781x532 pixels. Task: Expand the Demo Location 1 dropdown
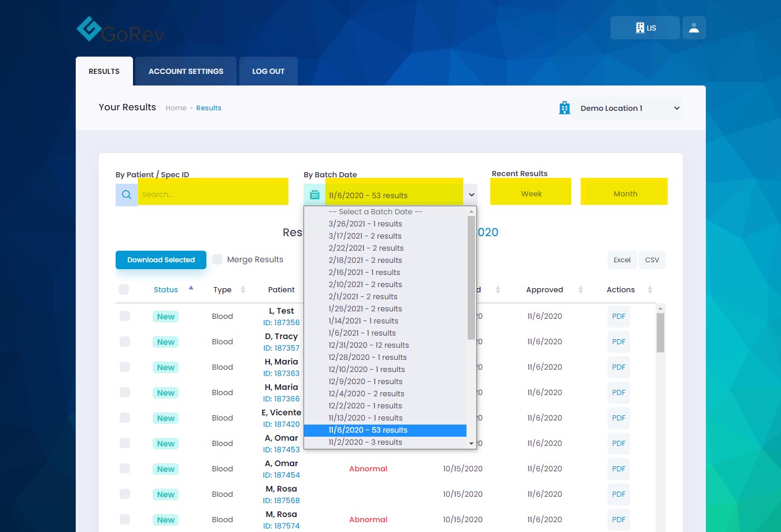click(x=628, y=108)
